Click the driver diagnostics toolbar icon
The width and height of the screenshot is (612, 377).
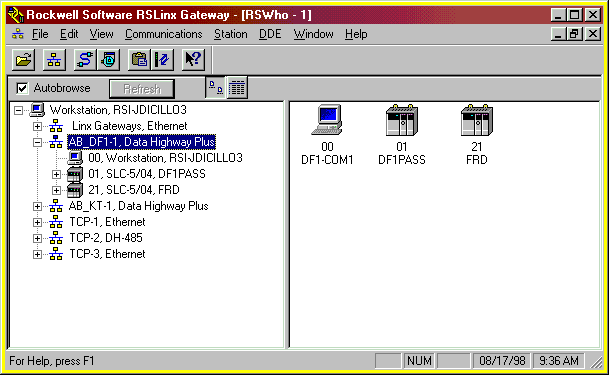(x=108, y=60)
